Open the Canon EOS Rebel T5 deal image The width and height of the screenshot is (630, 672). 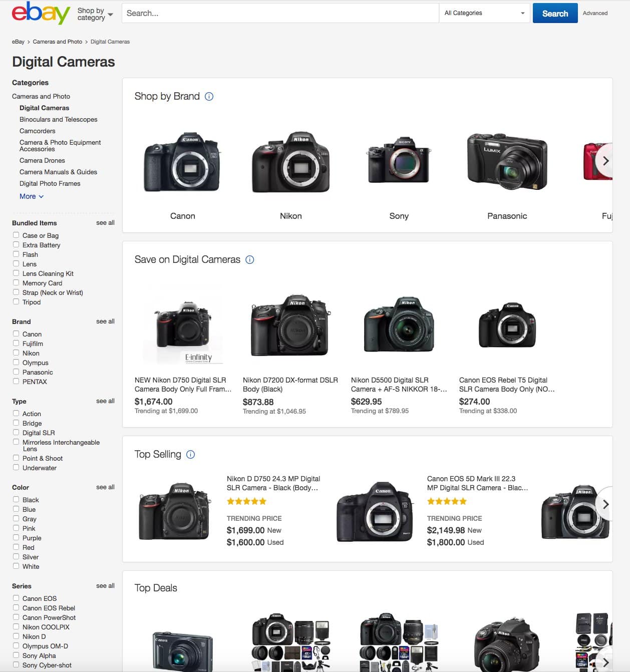[507, 325]
